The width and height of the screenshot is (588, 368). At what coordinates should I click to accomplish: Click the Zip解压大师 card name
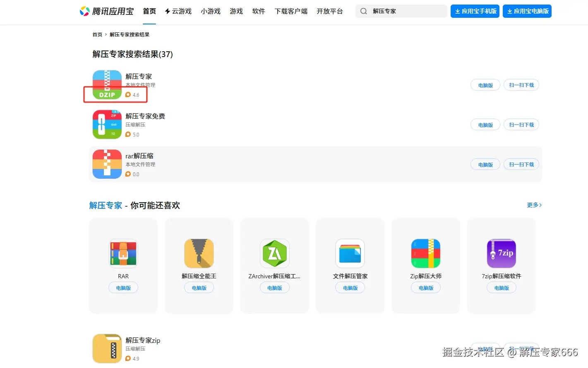point(426,276)
